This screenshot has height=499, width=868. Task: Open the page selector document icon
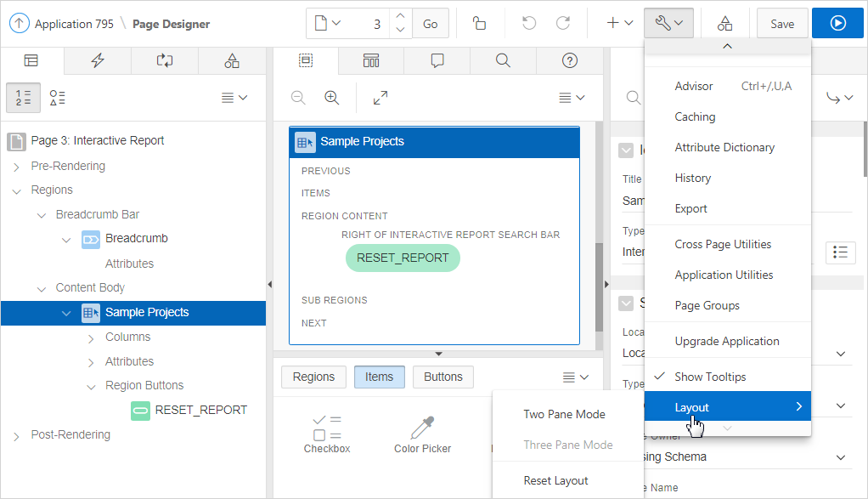click(x=327, y=23)
